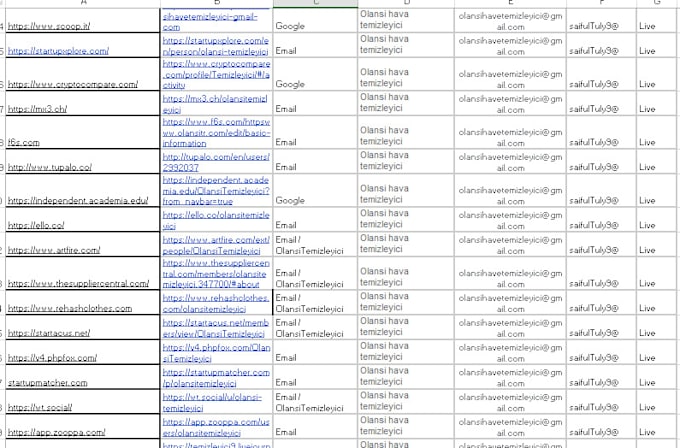The height and width of the screenshot is (448, 680).
Task: Select Email / OlansiTemizleyici cell in startacus row
Action: click(x=315, y=327)
